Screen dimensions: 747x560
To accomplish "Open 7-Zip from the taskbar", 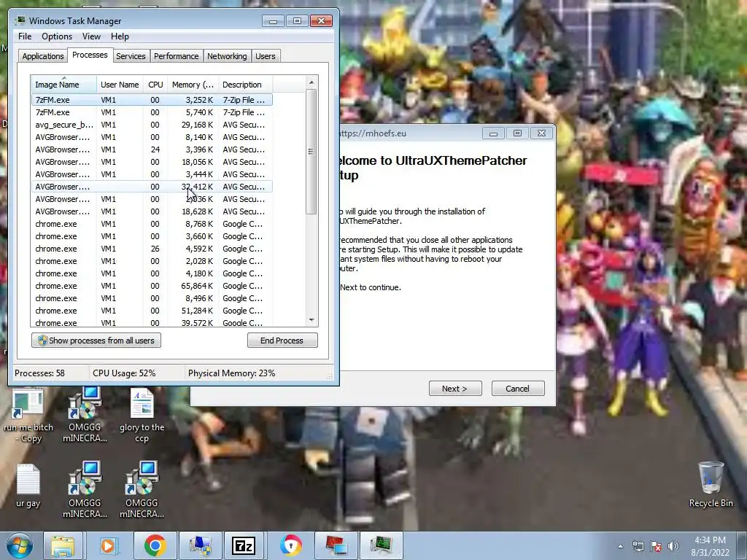I will pyautogui.click(x=244, y=545).
